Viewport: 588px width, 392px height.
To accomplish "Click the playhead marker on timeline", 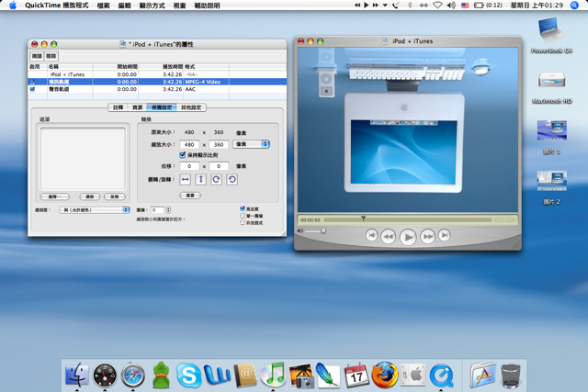I will tap(363, 218).
